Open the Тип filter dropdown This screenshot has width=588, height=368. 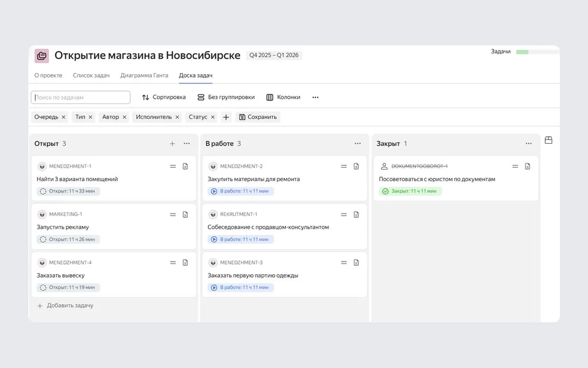click(80, 117)
